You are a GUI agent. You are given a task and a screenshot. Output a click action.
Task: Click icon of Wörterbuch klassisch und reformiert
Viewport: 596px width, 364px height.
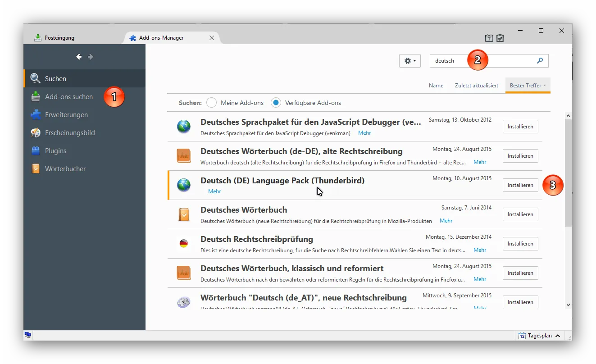click(x=183, y=273)
